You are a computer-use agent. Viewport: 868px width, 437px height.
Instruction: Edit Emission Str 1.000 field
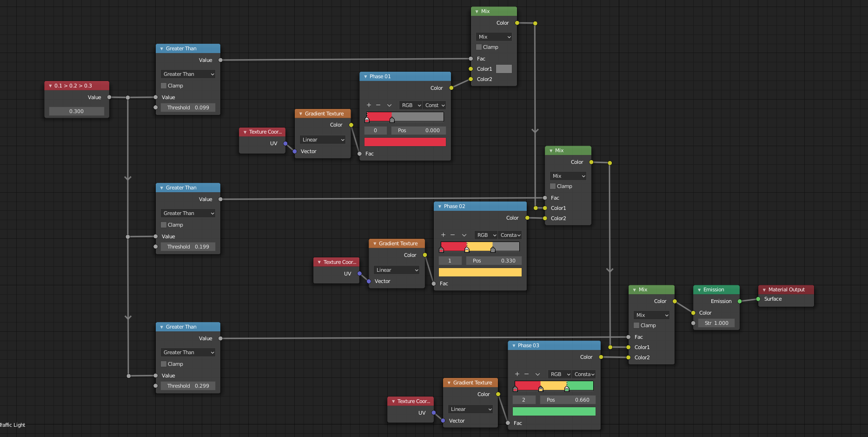click(716, 323)
